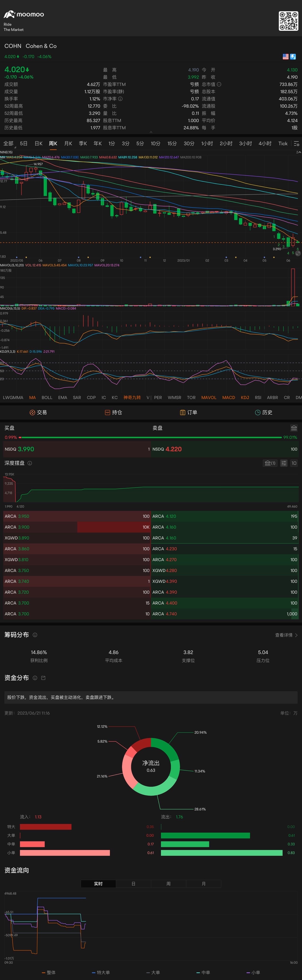302x980 pixels.
Task: Open the info icon beside 市净率
Action: (x=120, y=99)
